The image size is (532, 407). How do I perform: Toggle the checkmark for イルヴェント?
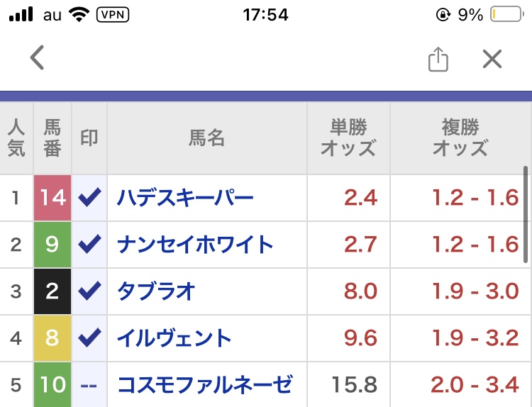tap(89, 338)
